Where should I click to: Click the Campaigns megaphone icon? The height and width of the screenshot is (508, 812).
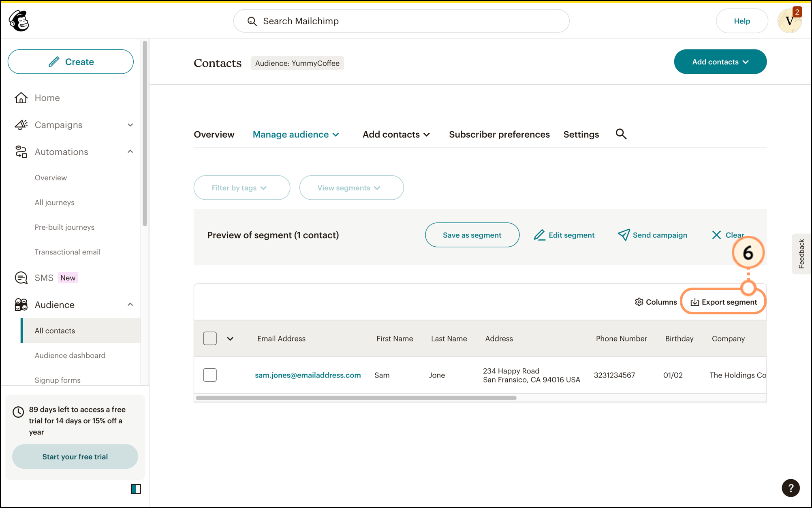pos(21,125)
